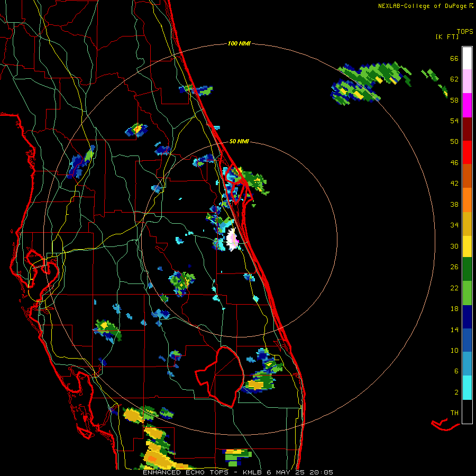Click the "TOPS" legend title

pyautogui.click(x=465, y=32)
